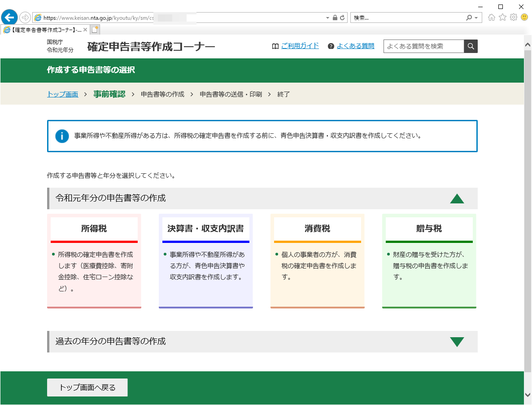Click the smiley feedback icon
Screen dimensions: 532x405
click(524, 18)
